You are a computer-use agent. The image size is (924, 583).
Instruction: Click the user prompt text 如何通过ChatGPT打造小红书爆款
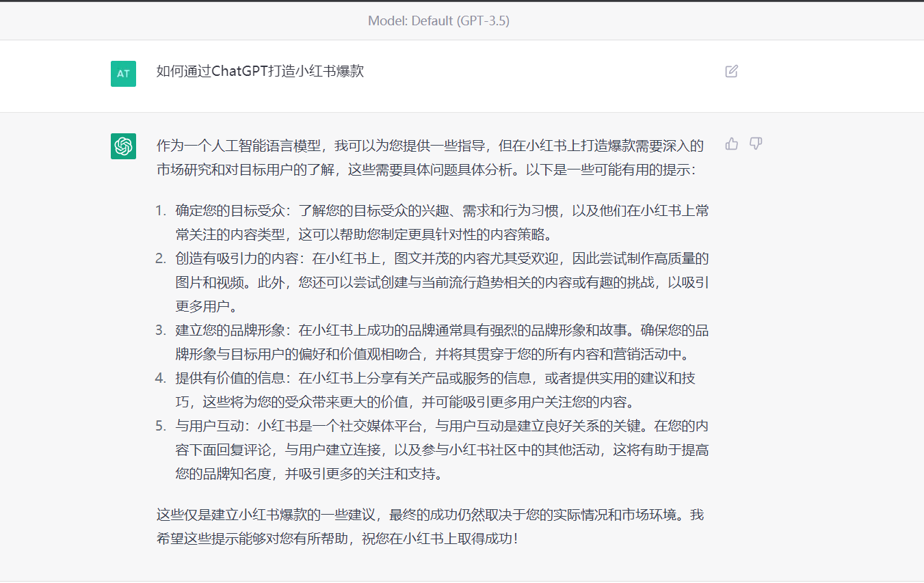[260, 71]
